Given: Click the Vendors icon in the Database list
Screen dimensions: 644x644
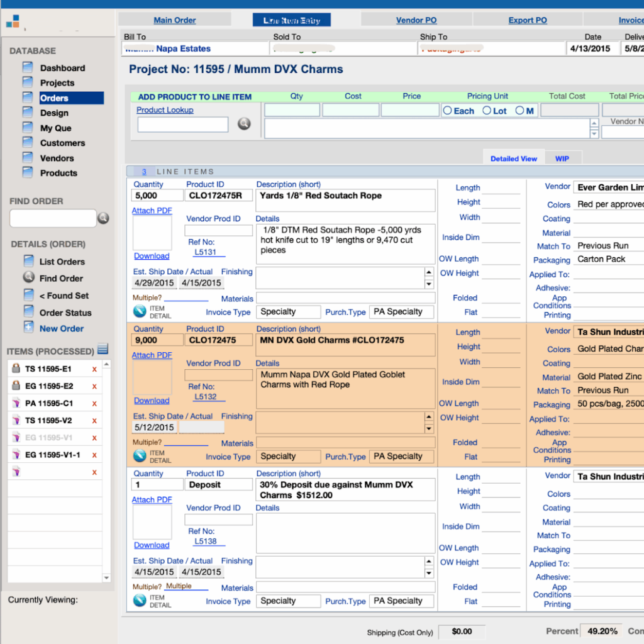Looking at the screenshot, I should coord(27,158).
